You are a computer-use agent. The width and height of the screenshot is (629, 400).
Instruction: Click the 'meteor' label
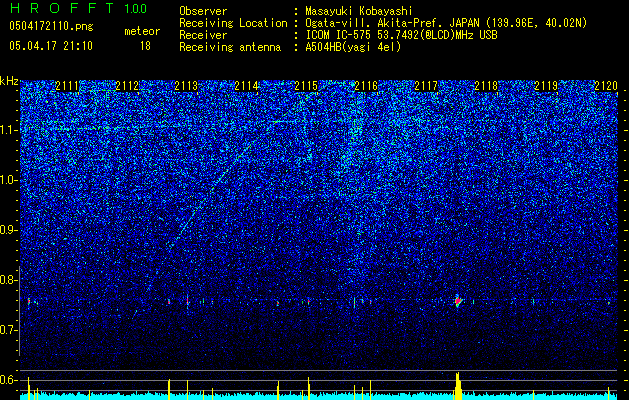[x=142, y=31]
